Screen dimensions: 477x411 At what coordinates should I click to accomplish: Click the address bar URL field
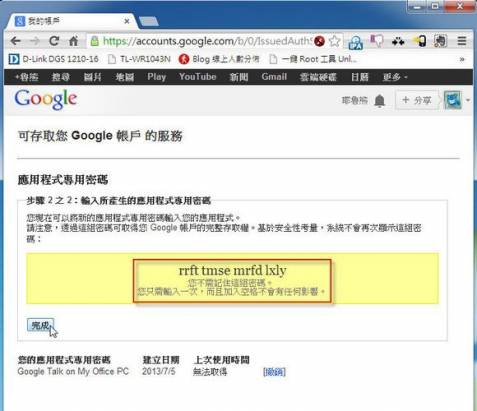pos(207,41)
